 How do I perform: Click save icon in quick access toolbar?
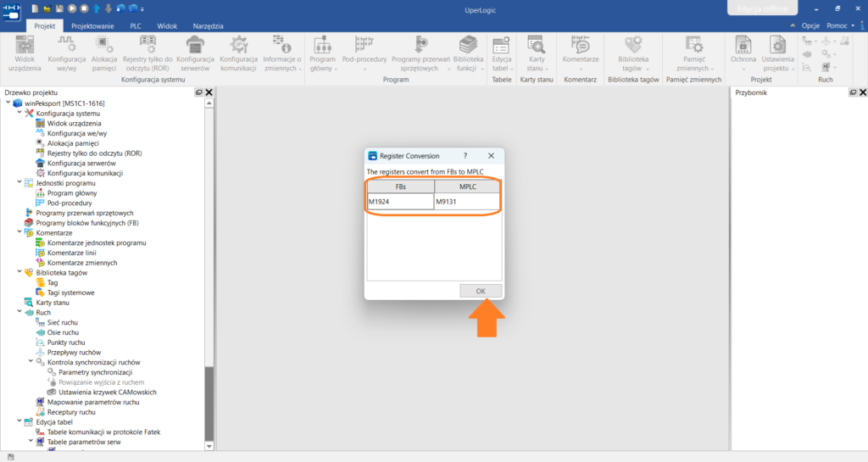[x=59, y=8]
